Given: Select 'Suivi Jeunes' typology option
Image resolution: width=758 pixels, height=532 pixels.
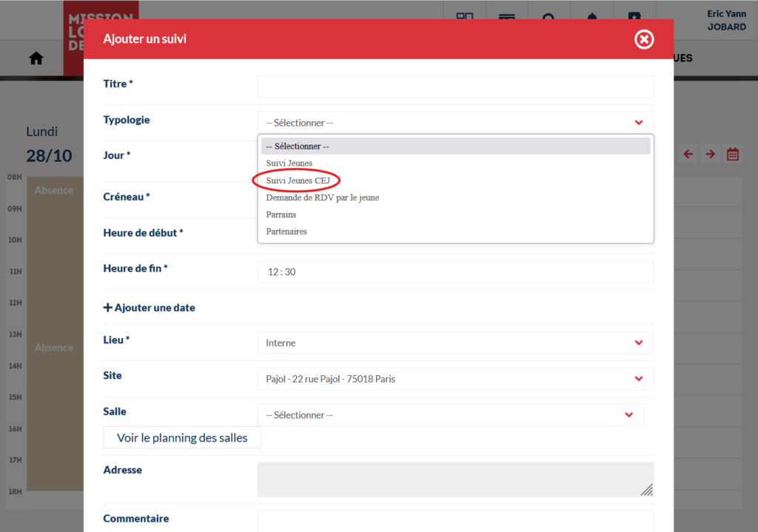Looking at the screenshot, I should click(x=455, y=164).
